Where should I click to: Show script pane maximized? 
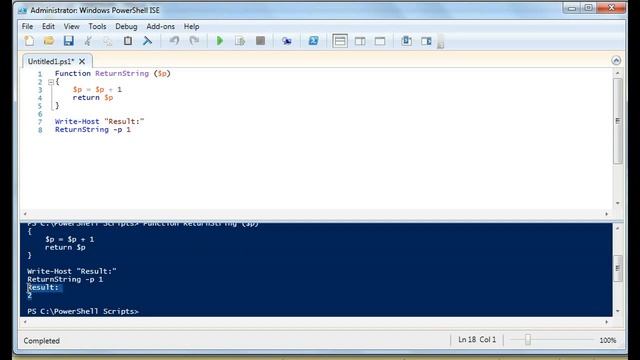380,41
